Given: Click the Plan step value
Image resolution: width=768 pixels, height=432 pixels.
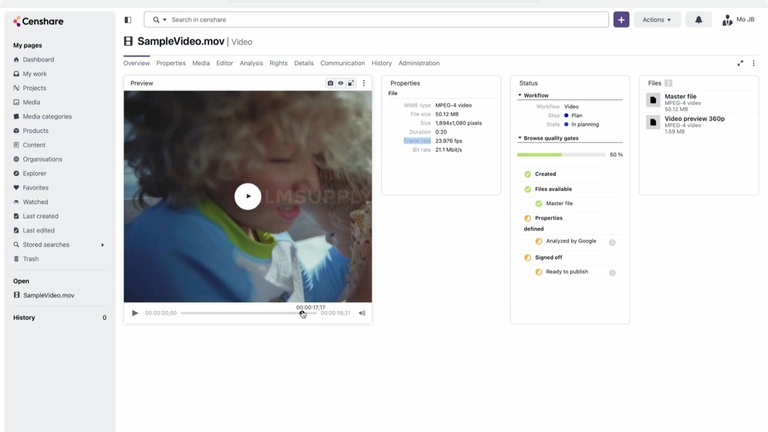Looking at the screenshot, I should click(576, 115).
